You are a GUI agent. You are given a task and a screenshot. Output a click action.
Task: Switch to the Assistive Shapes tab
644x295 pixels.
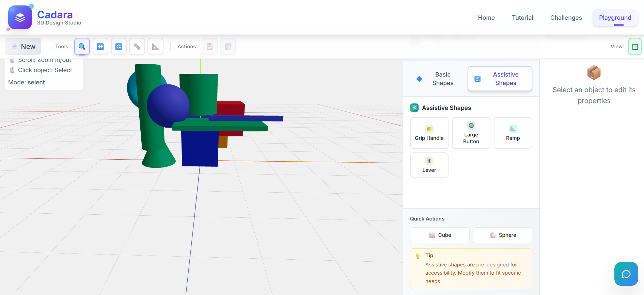click(x=500, y=79)
